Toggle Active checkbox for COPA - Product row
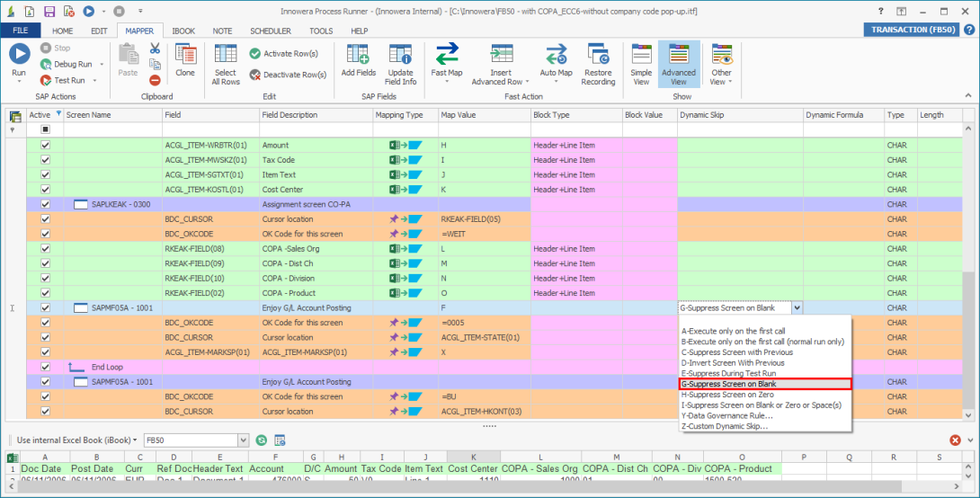The height and width of the screenshot is (498, 980). coord(46,293)
